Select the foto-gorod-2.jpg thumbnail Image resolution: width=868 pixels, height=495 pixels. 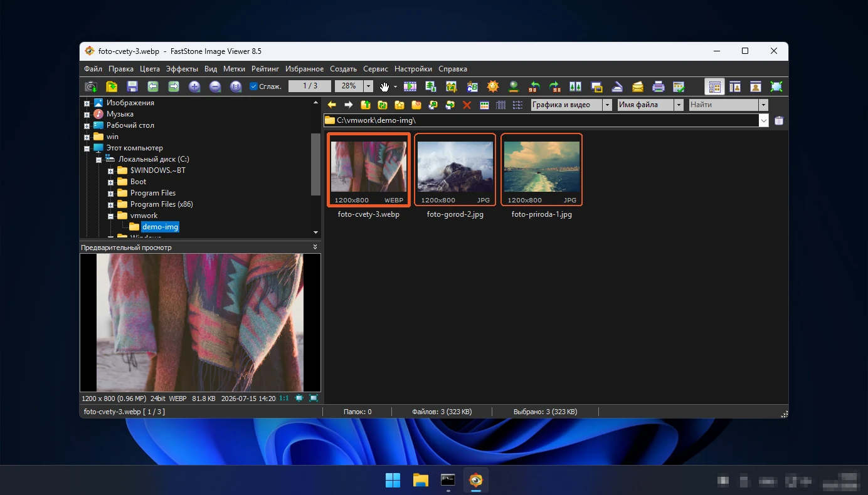click(x=455, y=169)
